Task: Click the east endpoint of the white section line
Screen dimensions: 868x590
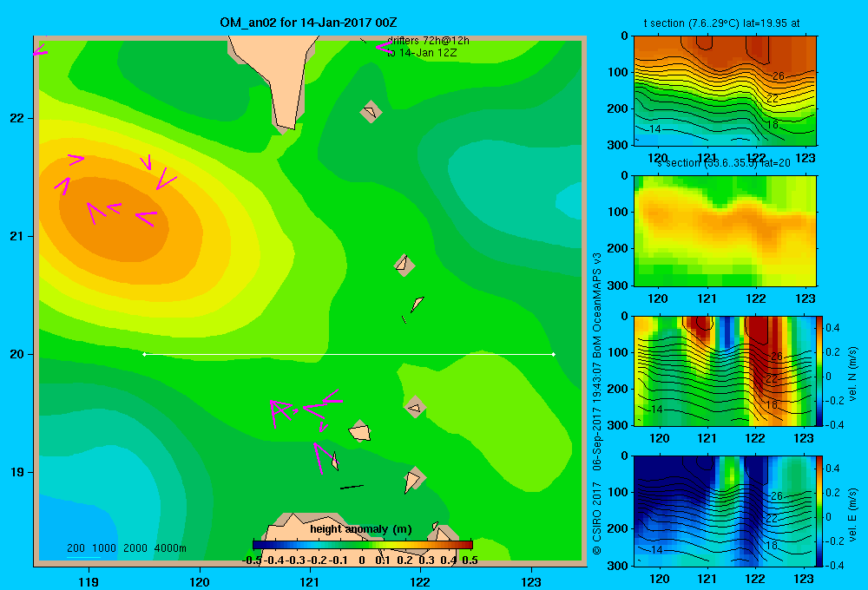Action: coord(554,354)
